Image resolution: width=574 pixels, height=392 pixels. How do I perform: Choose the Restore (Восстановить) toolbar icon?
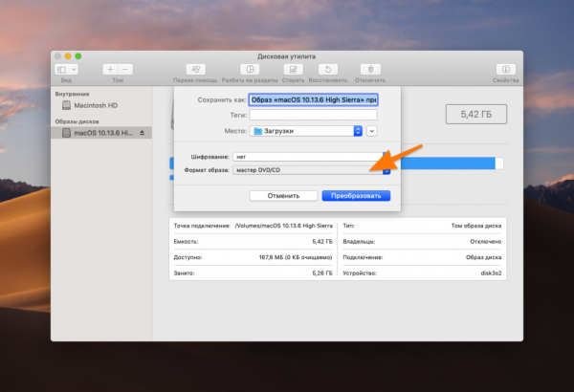(x=328, y=69)
